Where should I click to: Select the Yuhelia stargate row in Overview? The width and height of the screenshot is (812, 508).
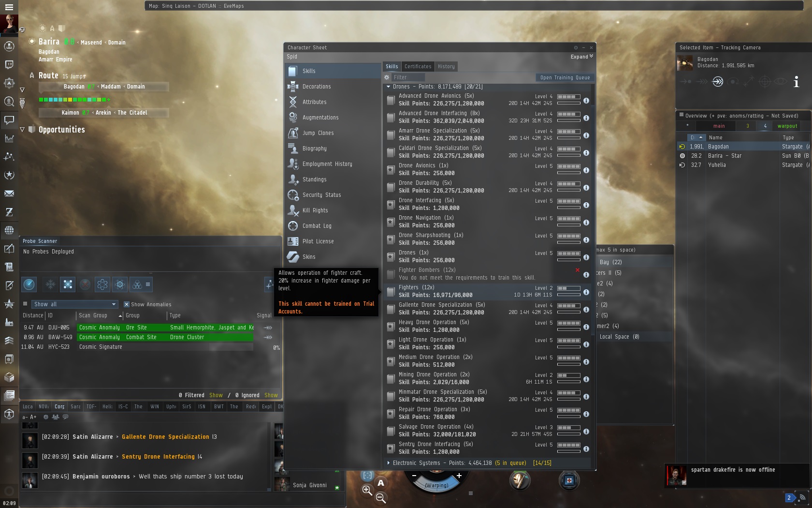(x=743, y=165)
